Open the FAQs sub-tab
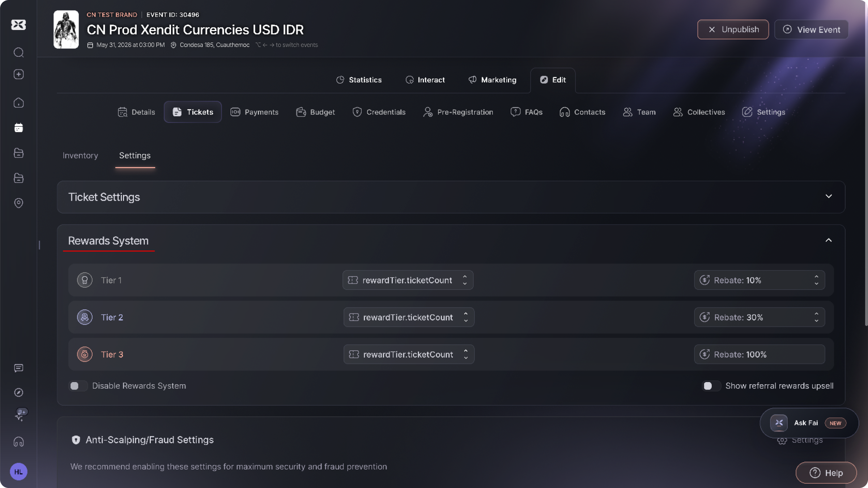The height and width of the screenshot is (488, 868). [x=527, y=112]
